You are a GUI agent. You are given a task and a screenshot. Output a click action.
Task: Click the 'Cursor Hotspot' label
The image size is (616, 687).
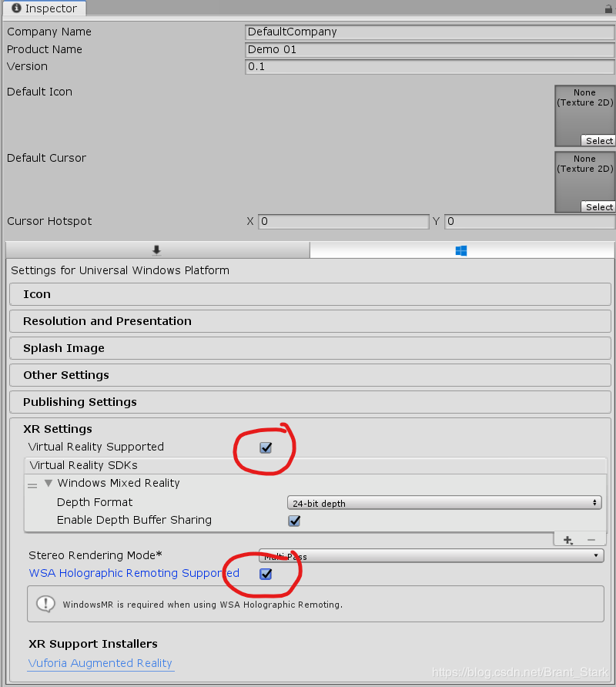(49, 221)
